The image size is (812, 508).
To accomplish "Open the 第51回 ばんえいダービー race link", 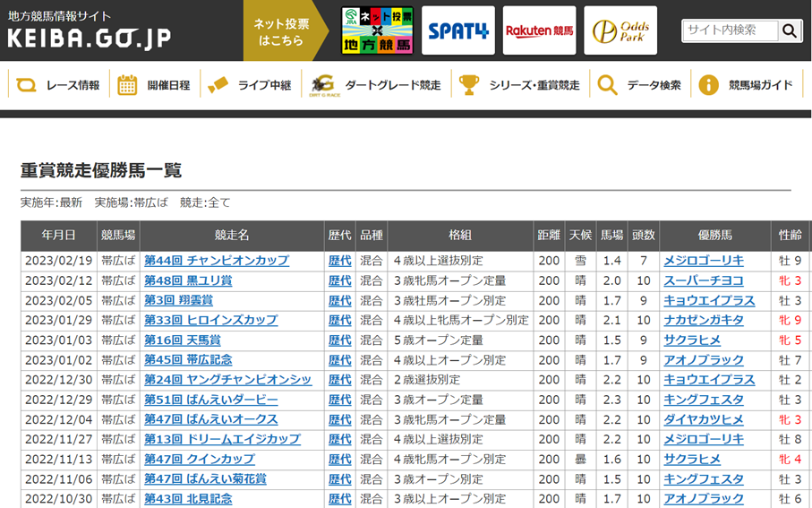I will coord(210,400).
